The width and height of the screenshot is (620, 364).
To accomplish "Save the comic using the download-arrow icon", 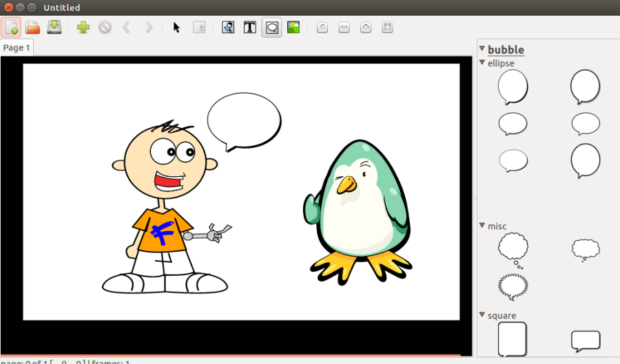I will point(54,28).
